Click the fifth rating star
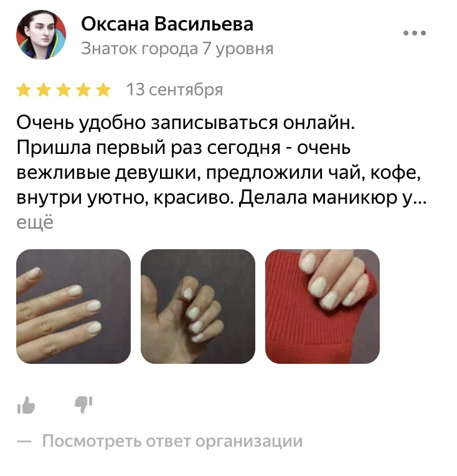This screenshot has width=457, height=476. point(103,90)
